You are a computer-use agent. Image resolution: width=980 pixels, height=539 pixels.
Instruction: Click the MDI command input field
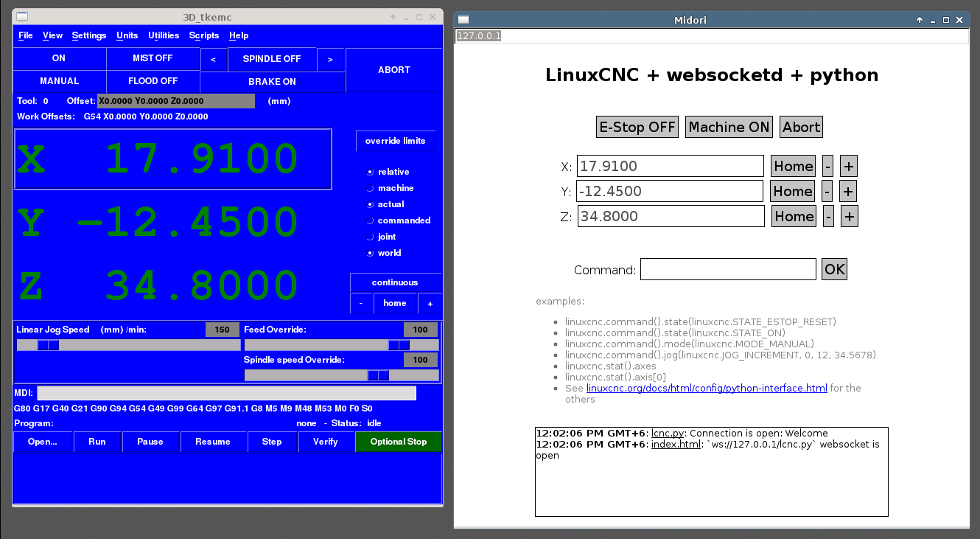pyautogui.click(x=226, y=394)
